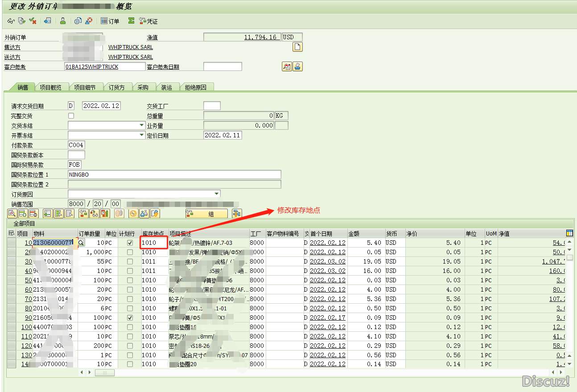577x392 pixels.
Task: Click the clock and document scheduling icon
Action: (x=78, y=21)
